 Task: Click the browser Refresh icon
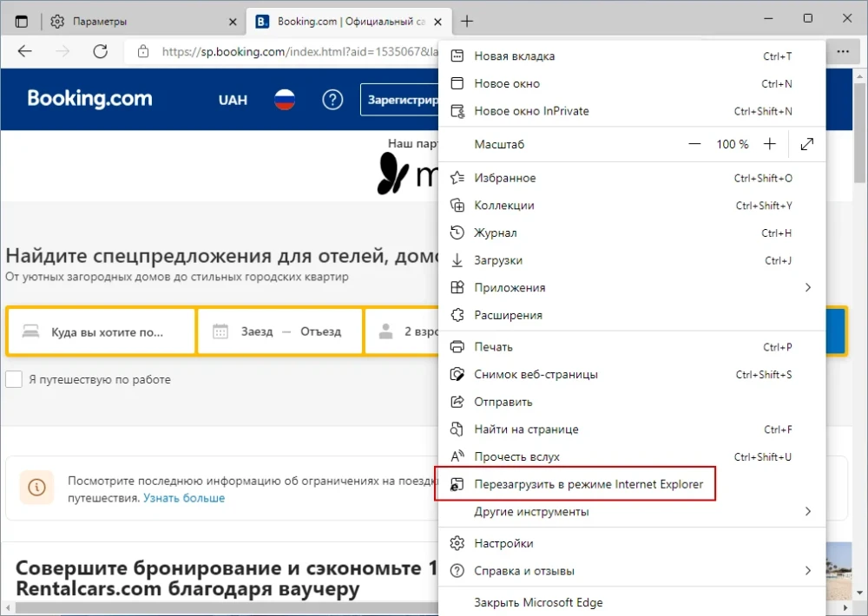(101, 51)
